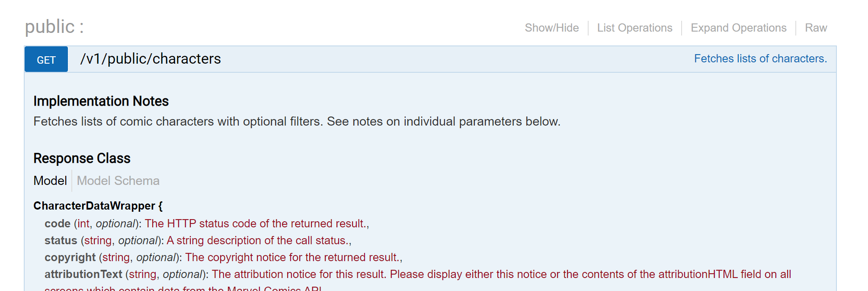Click List Operations for public
868x291 pixels.
pos(634,28)
